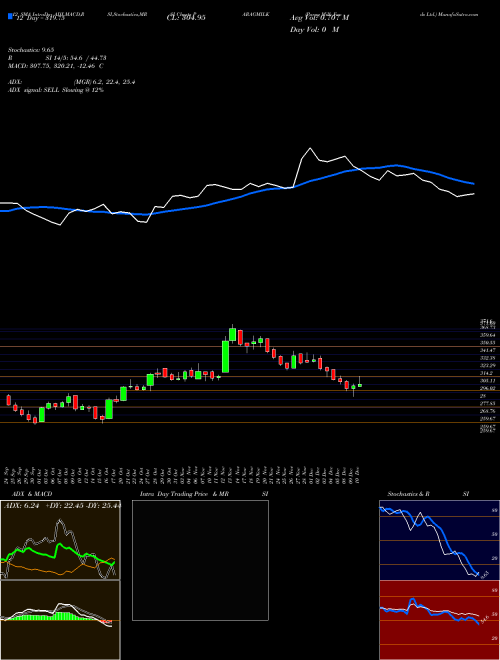This screenshot has height=660, width=500.
Task: Click the last green candlestick on the chart
Action: pyautogui.click(x=360, y=385)
